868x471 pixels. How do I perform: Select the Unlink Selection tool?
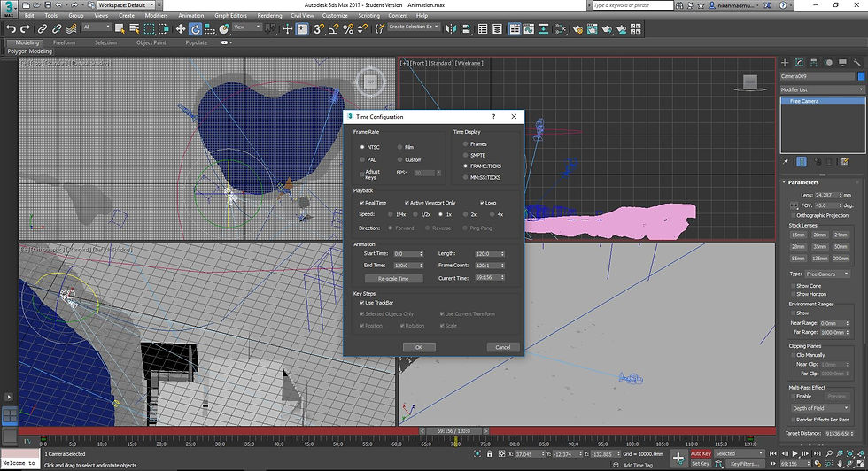(x=57, y=29)
